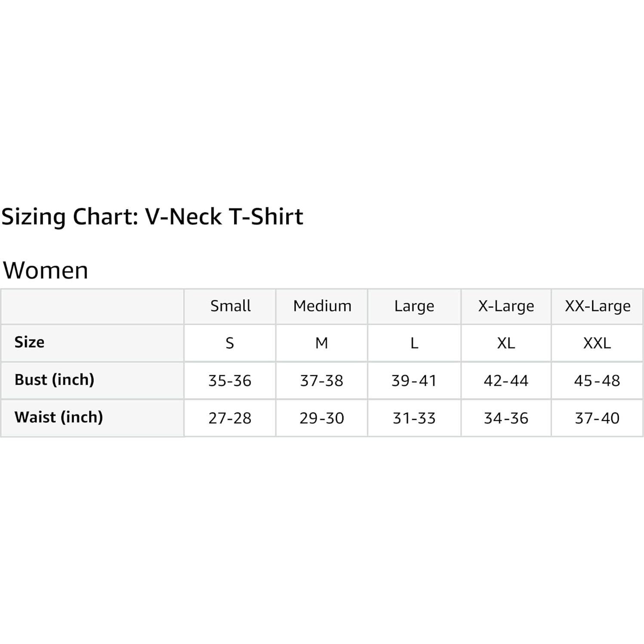Image resolution: width=644 pixels, height=644 pixels.
Task: Select the 29-30 waist measurement cell
Action: click(x=322, y=418)
